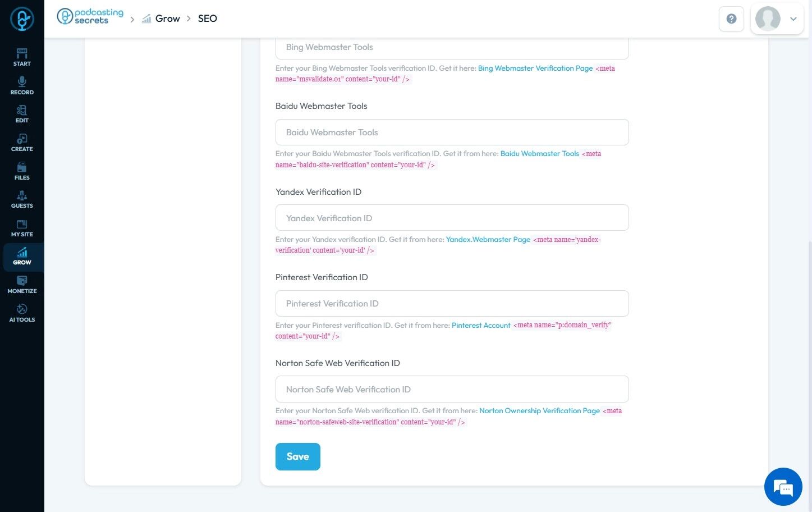
Task: Click the msvalidate.01 meta tag snippet
Action: (445, 74)
